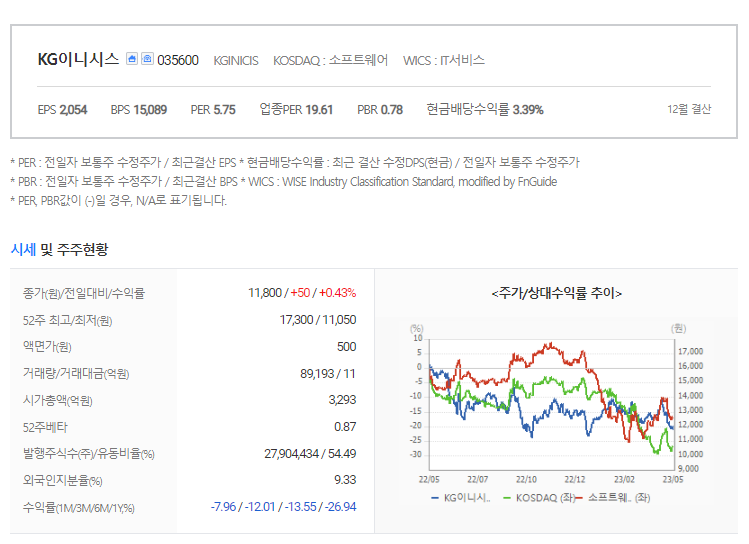749x544 pixels.
Task: Click the 발행주식수(주)/유동비율(%) row label
Action: tap(89, 454)
